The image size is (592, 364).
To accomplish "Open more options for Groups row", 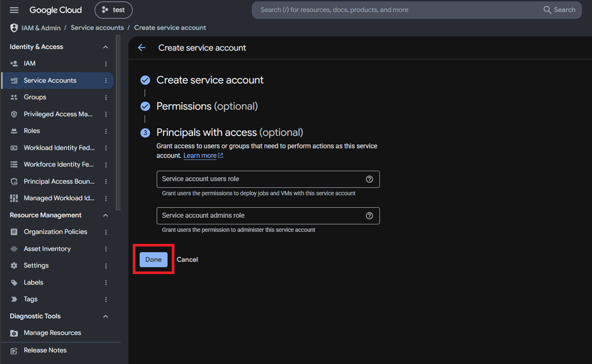I will coord(106,97).
